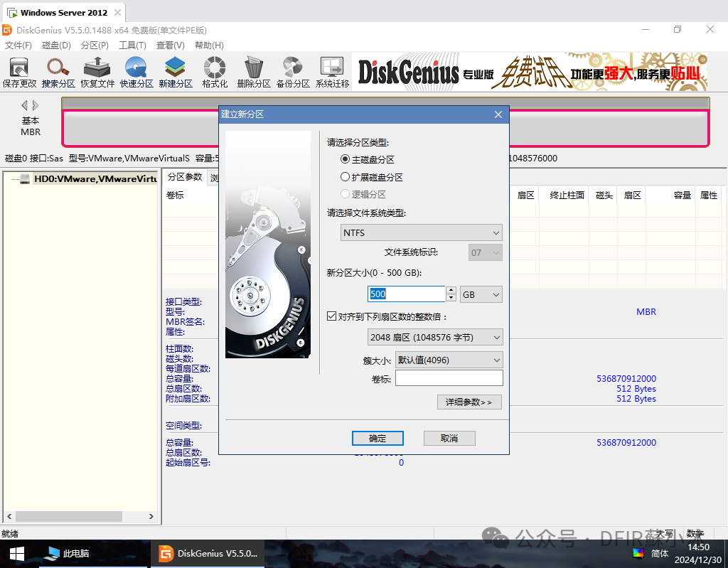Screen dimensions: 728x568
Task: Expand 详细参数>> advanced options
Action: [469, 402]
